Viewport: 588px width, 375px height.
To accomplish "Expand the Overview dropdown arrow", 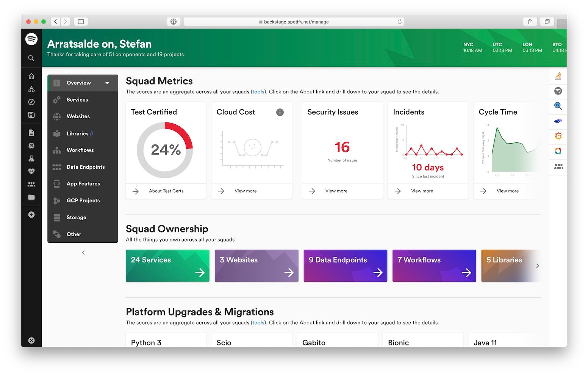I will [107, 83].
